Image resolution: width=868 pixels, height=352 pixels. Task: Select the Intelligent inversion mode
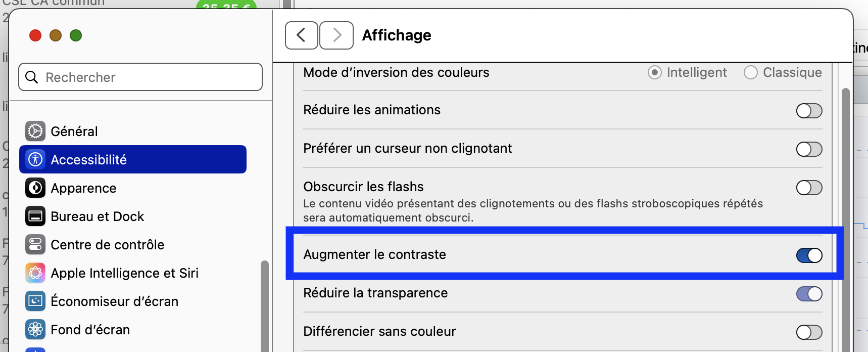click(x=655, y=72)
